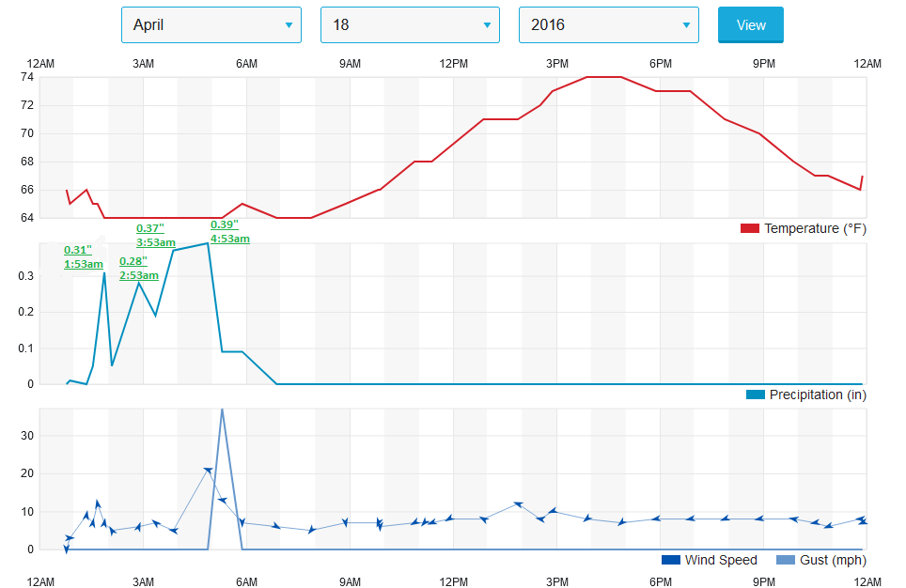Click the View button
The width and height of the screenshot is (906, 588).
pos(750,25)
